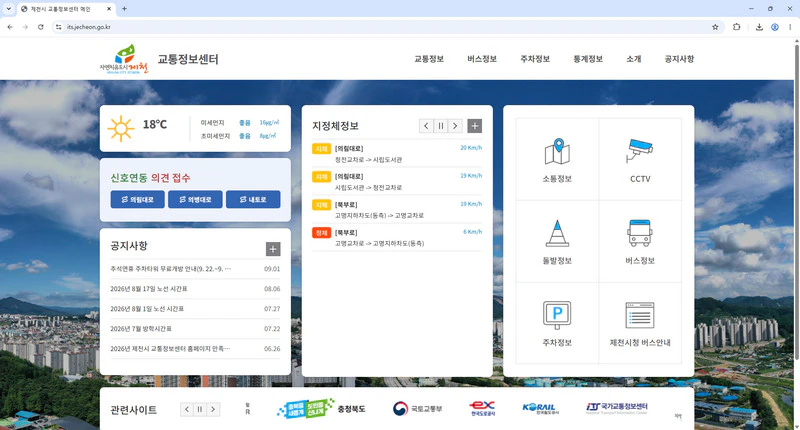The image size is (800, 430).
Task: Click the 의병대로 signal feedback button
Action: [195, 199]
